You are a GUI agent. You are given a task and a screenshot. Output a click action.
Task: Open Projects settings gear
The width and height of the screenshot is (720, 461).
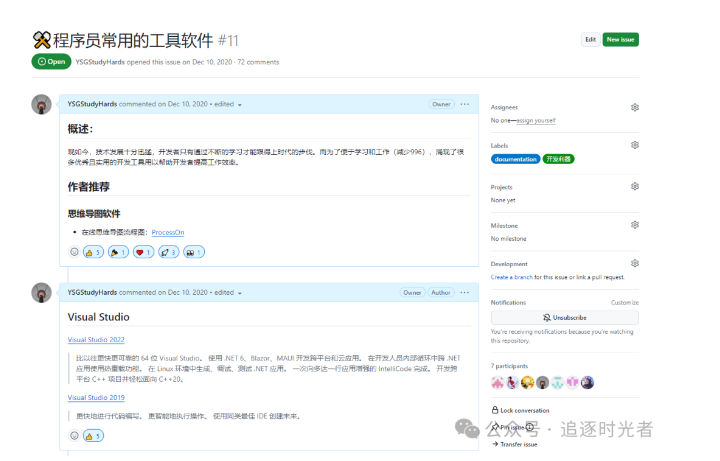635,186
